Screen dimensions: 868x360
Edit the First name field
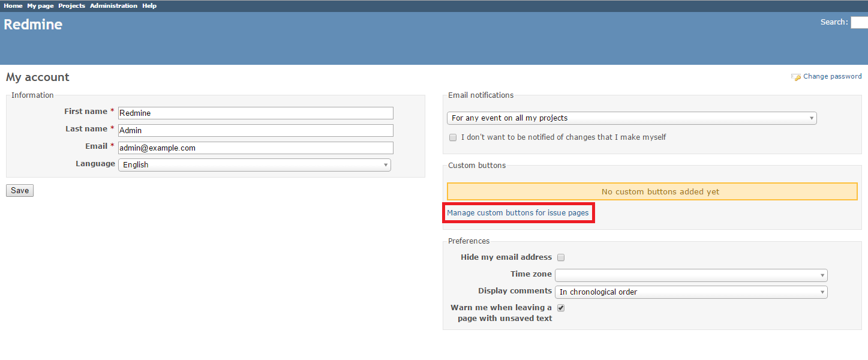(x=256, y=113)
